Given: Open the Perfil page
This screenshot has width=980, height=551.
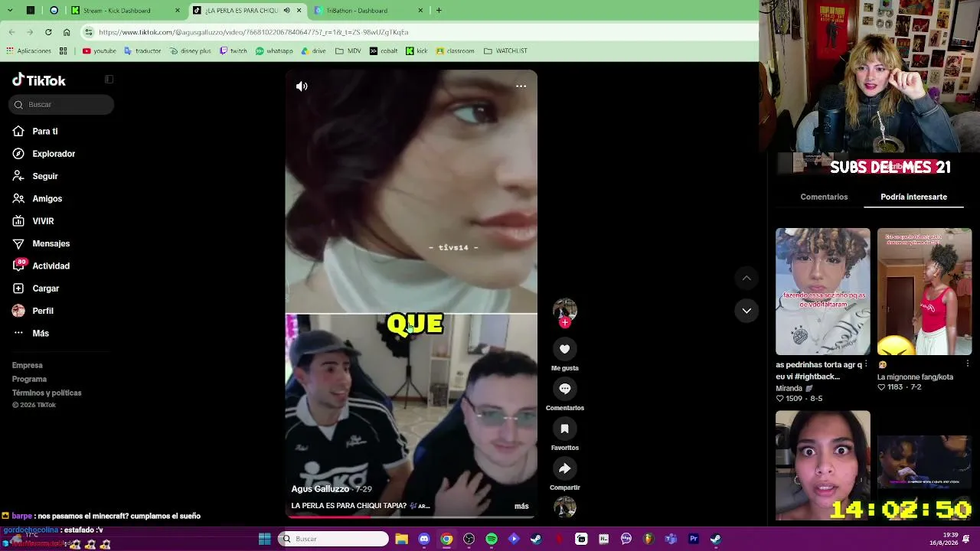Looking at the screenshot, I should click(x=33, y=311).
